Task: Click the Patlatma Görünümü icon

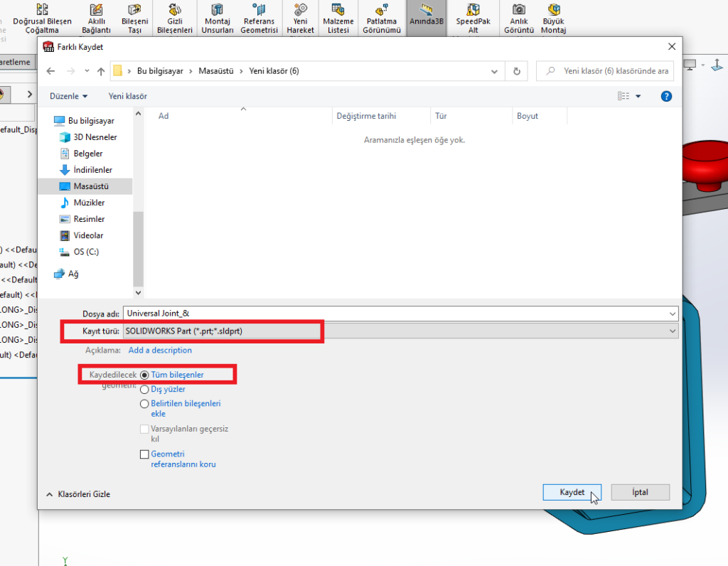Action: coord(382,11)
